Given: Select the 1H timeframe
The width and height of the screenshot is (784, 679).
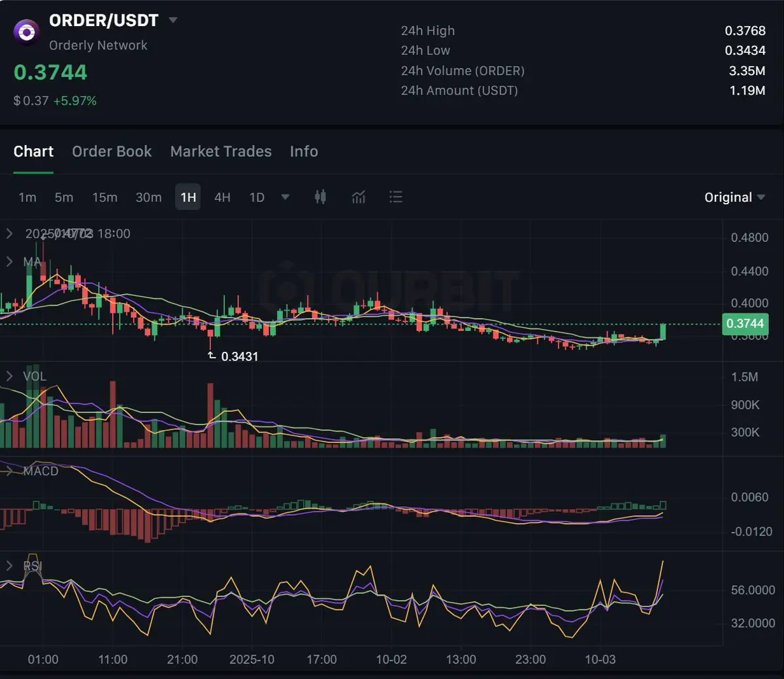Looking at the screenshot, I should coord(188,197).
